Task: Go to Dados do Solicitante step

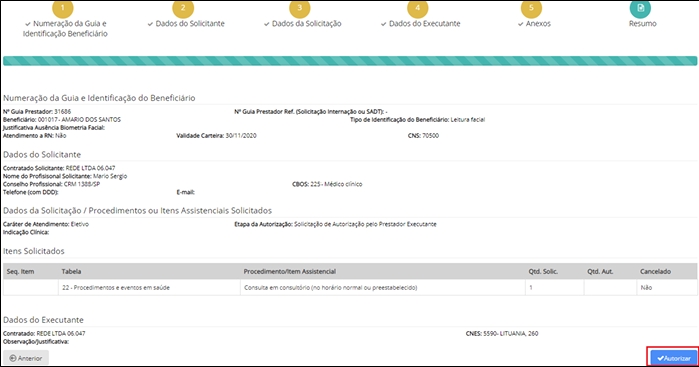Action: coord(186,24)
